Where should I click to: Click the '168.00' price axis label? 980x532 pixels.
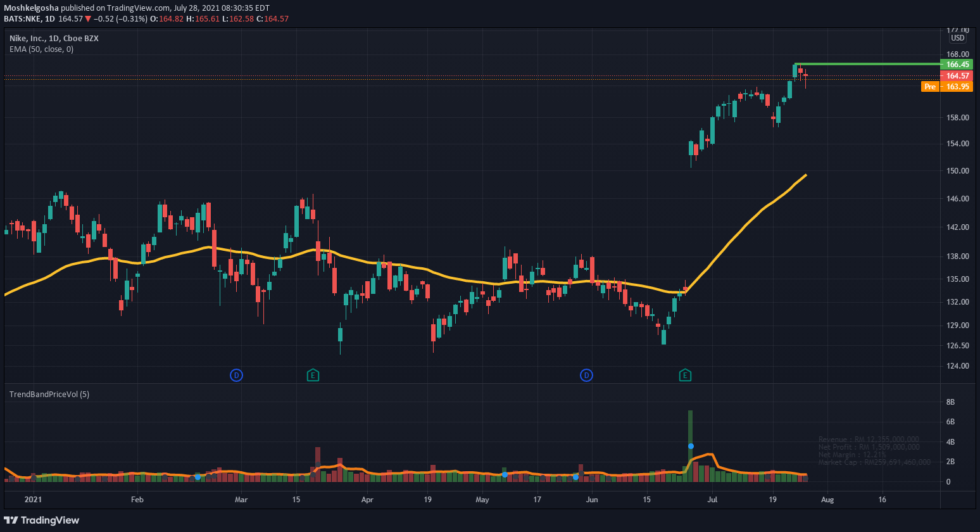click(x=958, y=54)
